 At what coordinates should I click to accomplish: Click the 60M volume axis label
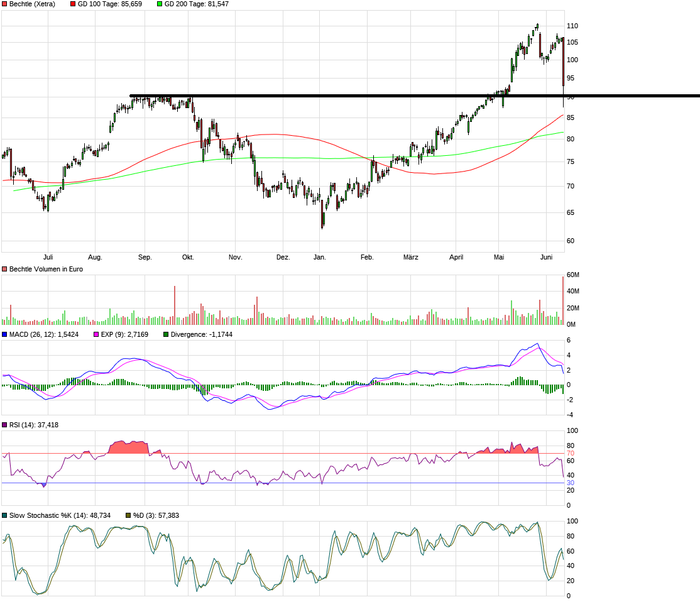573,275
